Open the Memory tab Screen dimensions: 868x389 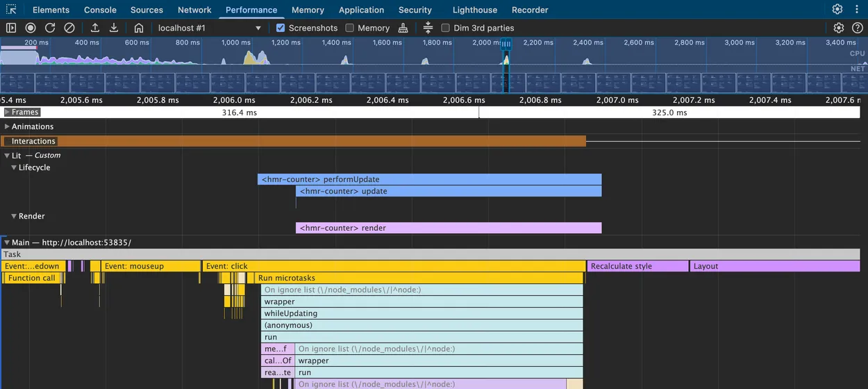(308, 10)
